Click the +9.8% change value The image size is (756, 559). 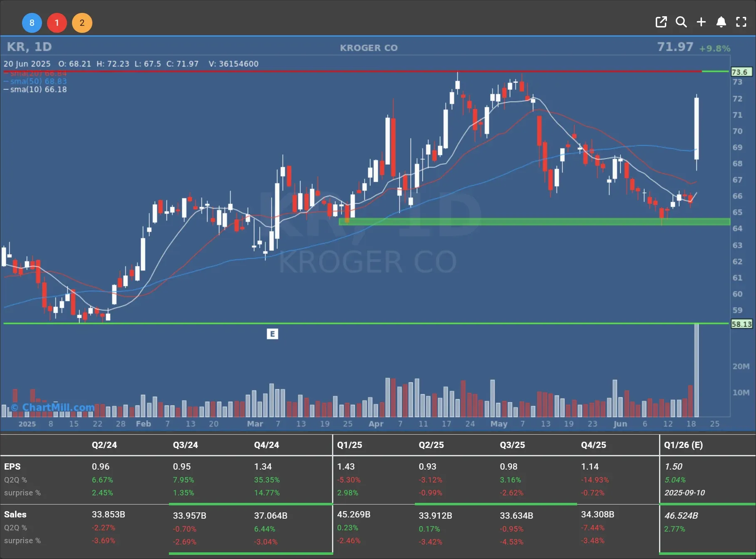point(714,49)
